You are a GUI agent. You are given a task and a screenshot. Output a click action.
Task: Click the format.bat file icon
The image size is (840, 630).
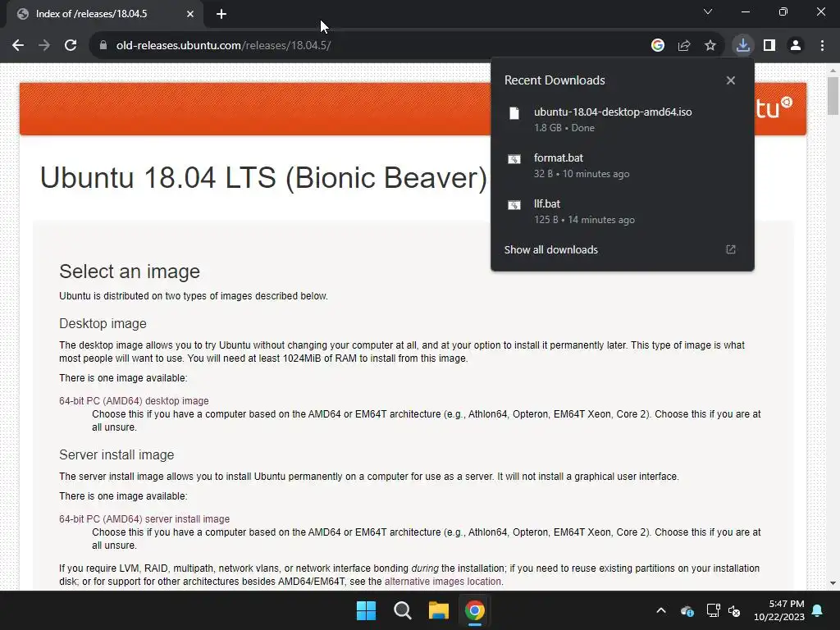pos(514,159)
